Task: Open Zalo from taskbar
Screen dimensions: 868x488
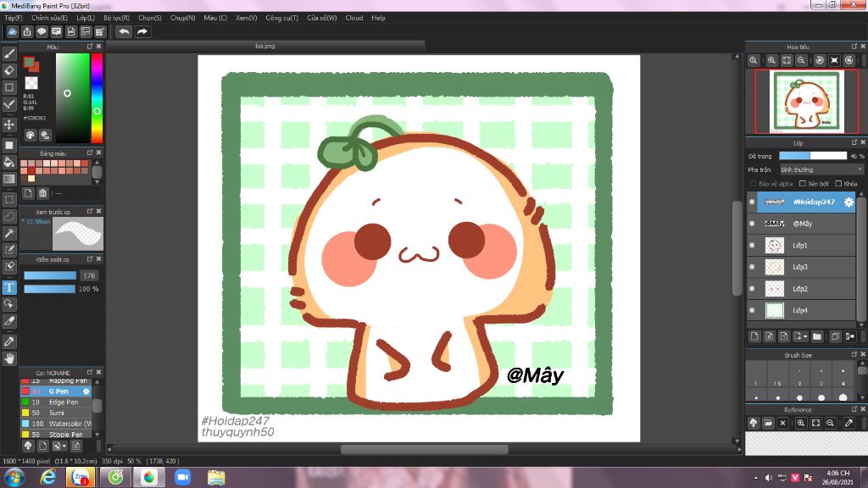Action: click(x=81, y=477)
